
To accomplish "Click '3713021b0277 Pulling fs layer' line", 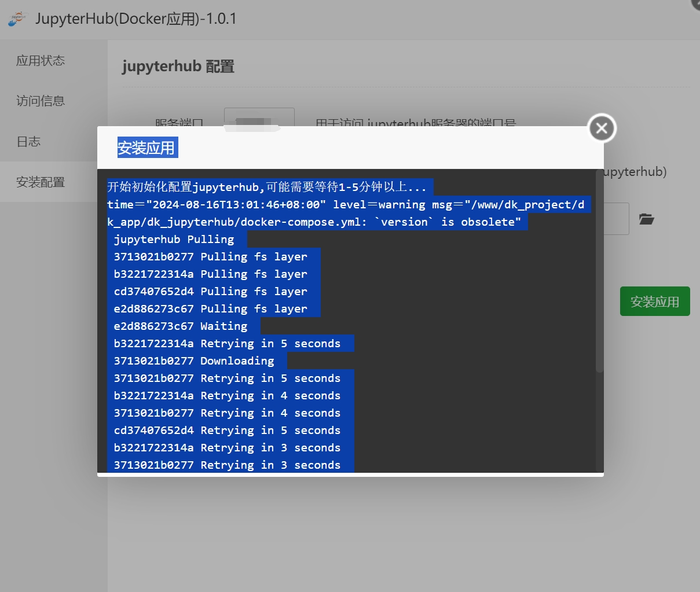I will point(211,256).
